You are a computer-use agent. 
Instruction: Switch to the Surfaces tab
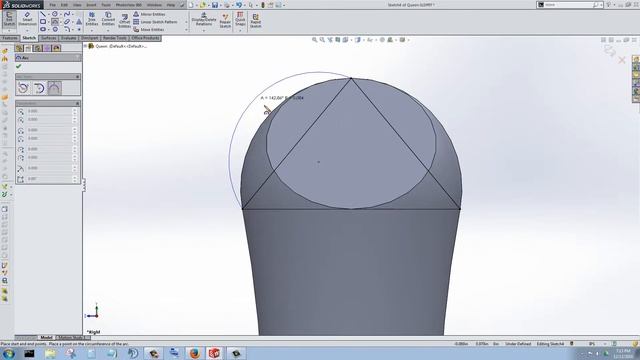coord(49,38)
